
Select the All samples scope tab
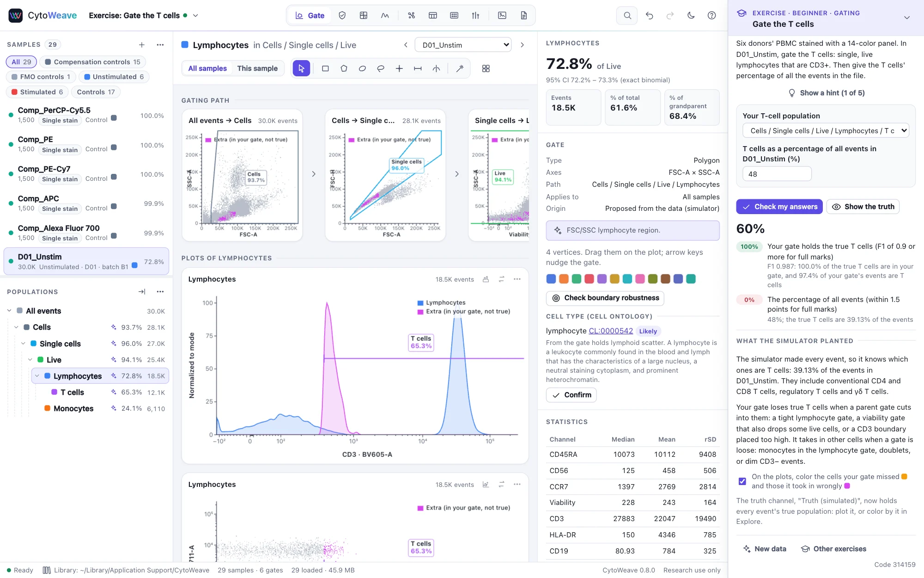(207, 68)
